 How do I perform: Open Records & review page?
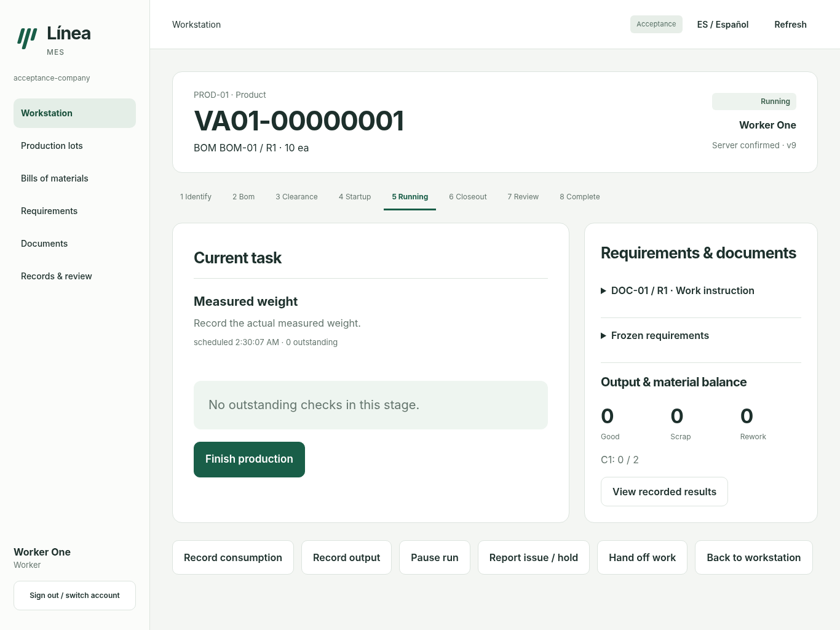click(x=74, y=276)
